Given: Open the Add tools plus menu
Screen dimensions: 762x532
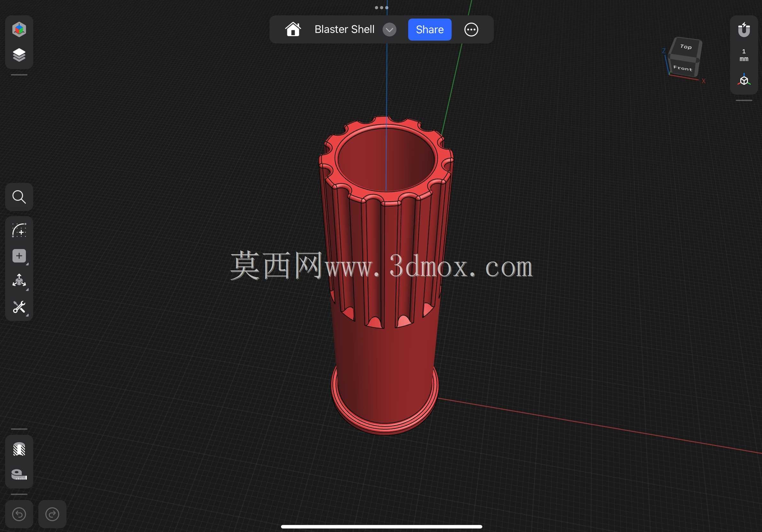Looking at the screenshot, I should click(x=19, y=256).
